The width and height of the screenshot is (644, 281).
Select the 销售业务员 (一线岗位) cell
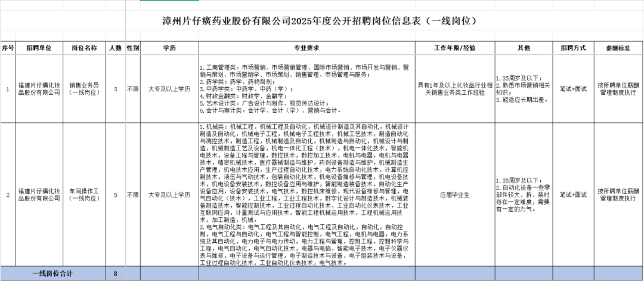coord(83,89)
